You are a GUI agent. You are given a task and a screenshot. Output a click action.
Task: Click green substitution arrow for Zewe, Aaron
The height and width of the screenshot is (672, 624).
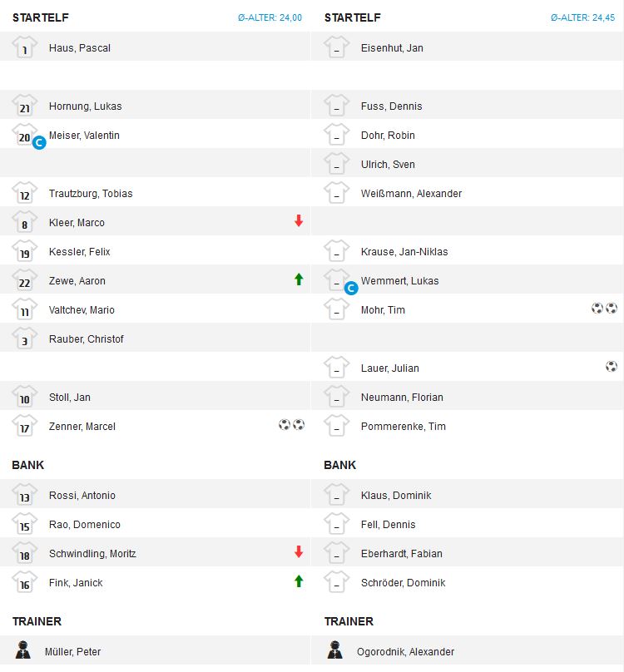(299, 279)
